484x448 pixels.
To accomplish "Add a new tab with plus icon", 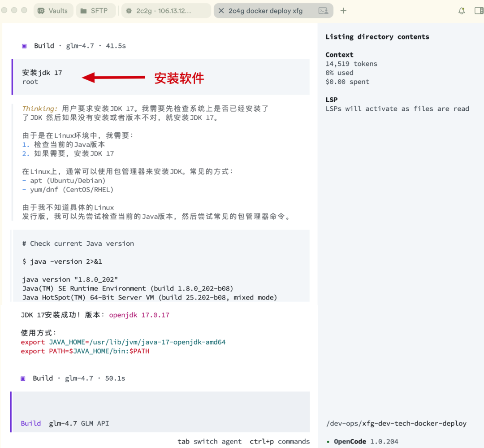I will [x=344, y=11].
